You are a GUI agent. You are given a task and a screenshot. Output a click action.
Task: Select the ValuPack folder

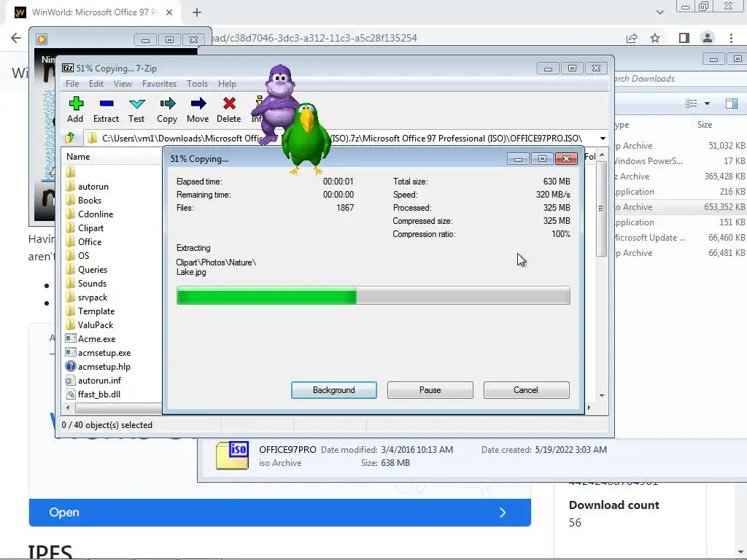96,324
